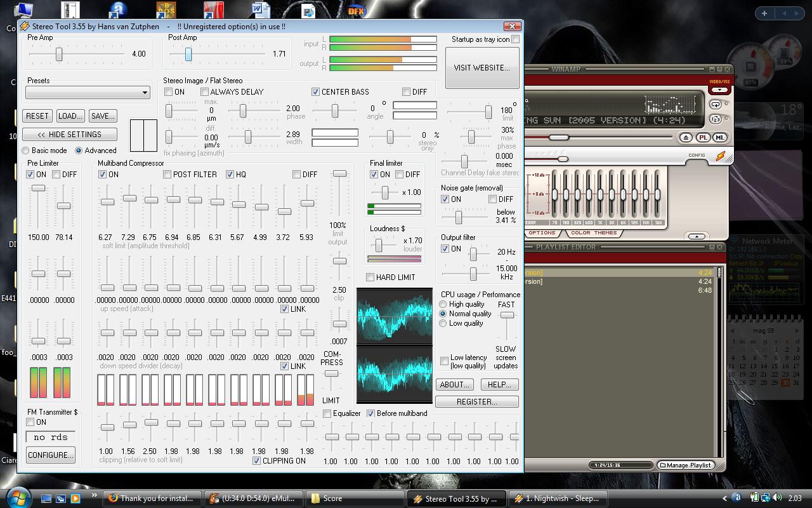
Task: Expand Winamp VIDEO/VIS dropdown arrow
Action: [719, 90]
